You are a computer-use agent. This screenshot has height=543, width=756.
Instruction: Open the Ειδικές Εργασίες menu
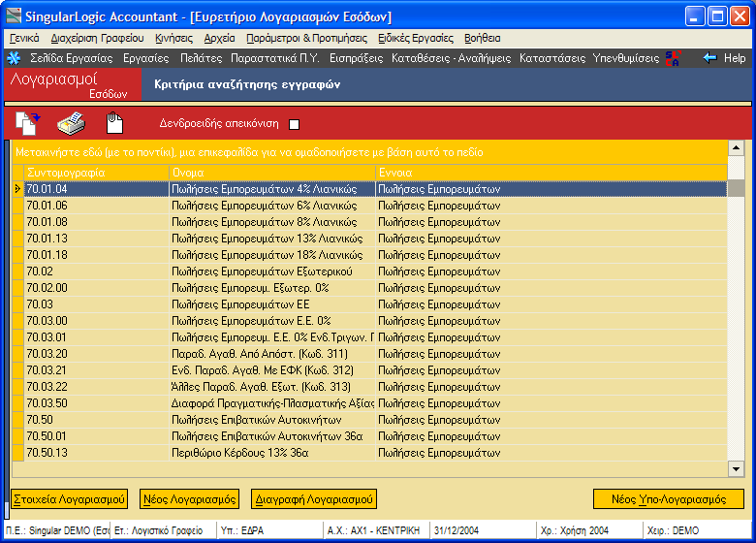(x=416, y=38)
